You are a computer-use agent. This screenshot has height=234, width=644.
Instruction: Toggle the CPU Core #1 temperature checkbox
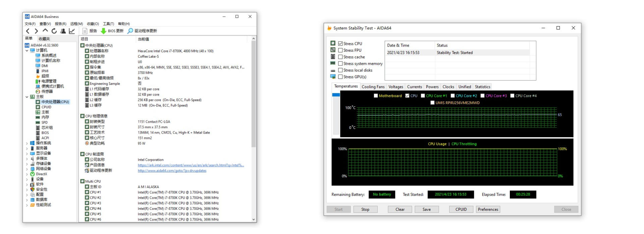[423, 96]
